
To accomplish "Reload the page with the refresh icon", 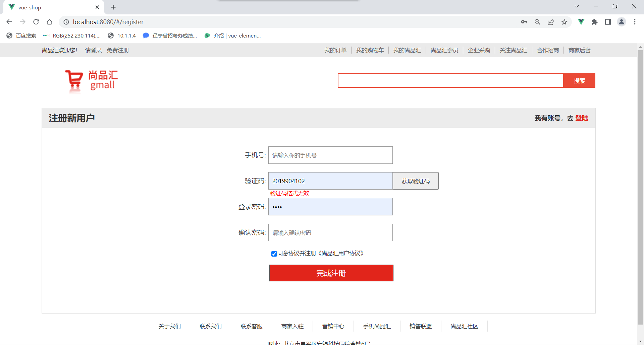I will pos(36,22).
